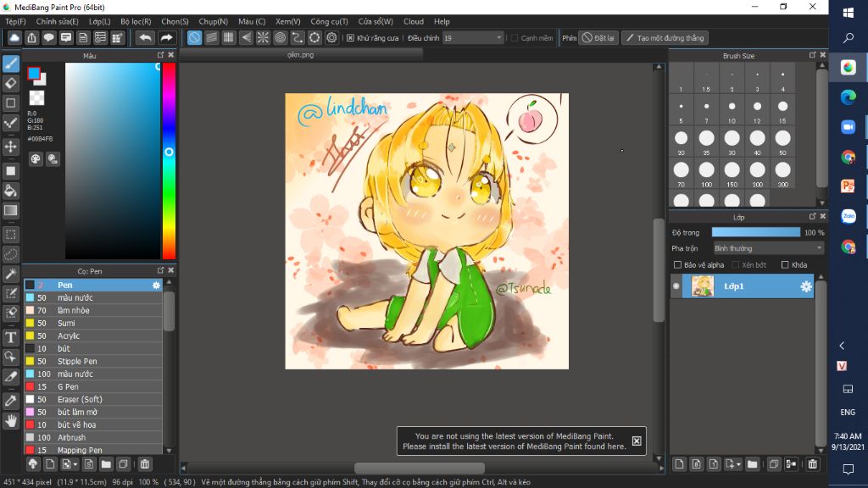
Task: Select the Eraser tool
Action: tap(10, 84)
